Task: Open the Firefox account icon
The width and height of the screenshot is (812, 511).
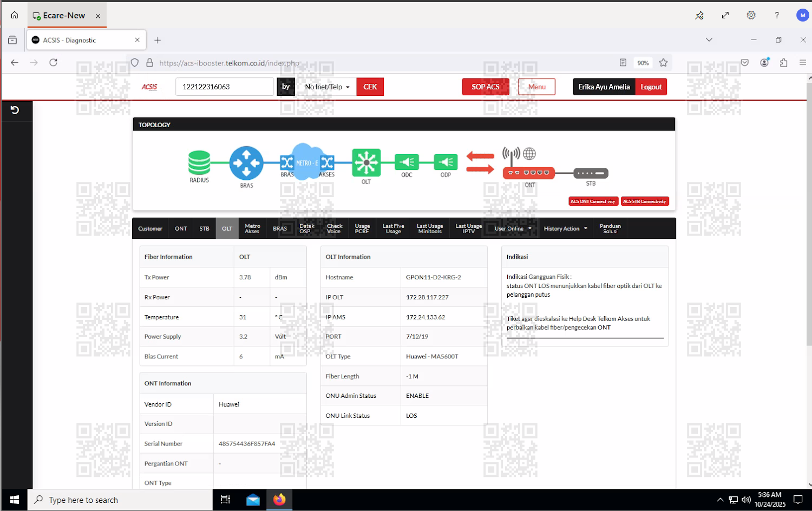Action: coord(764,63)
